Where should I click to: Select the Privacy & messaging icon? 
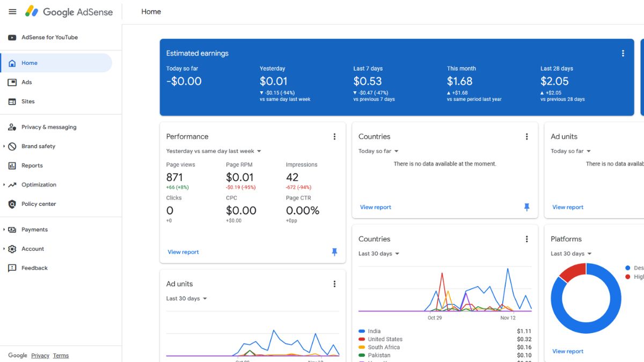coord(11,127)
